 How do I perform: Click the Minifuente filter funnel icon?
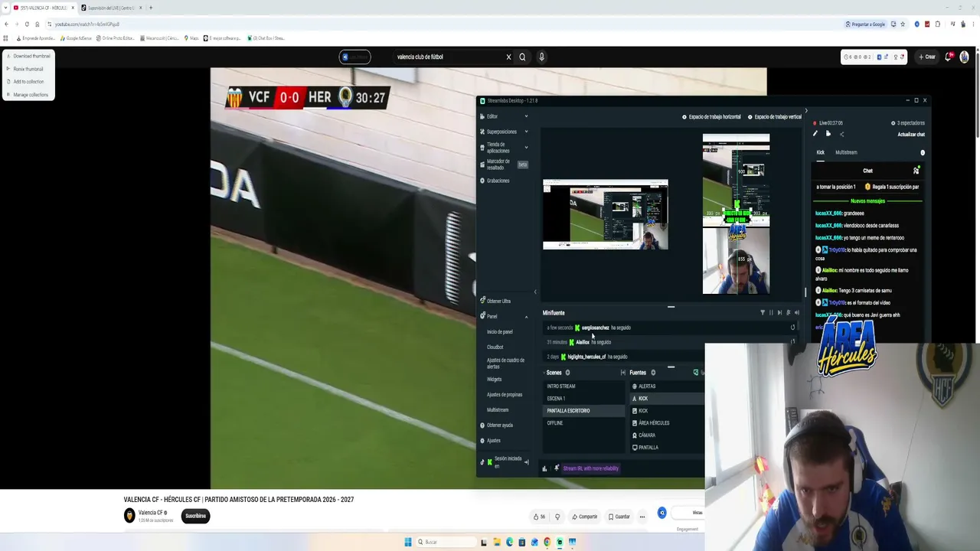coord(763,312)
